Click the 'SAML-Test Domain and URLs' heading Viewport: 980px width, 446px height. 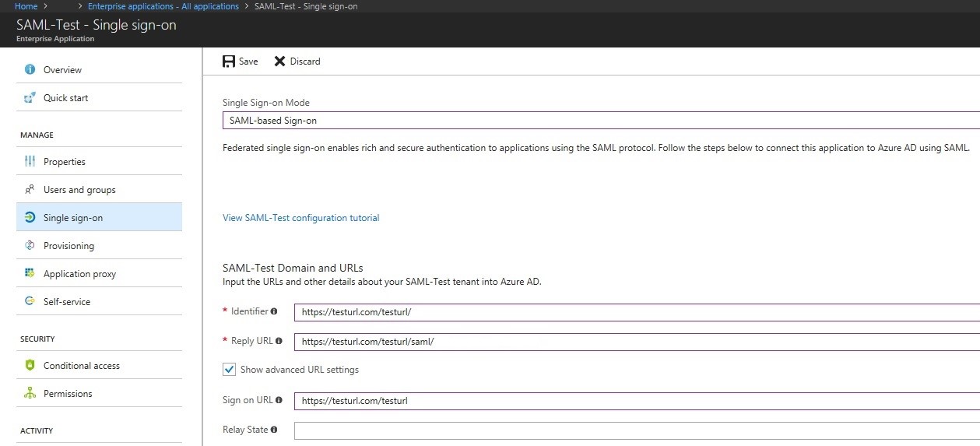coord(293,268)
